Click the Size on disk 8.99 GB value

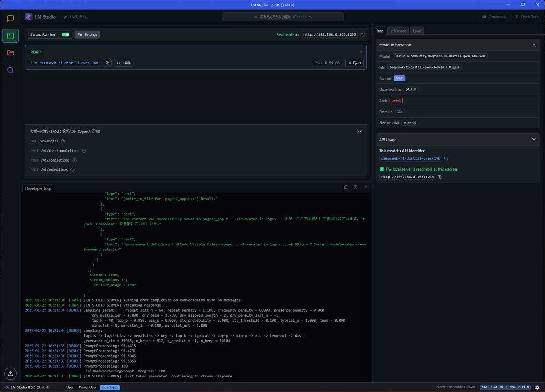(410, 122)
